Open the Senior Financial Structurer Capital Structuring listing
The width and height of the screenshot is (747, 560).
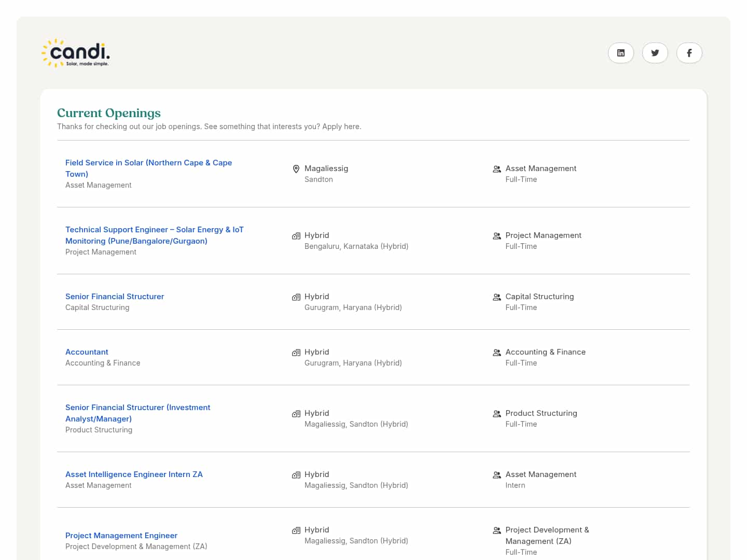tap(115, 297)
